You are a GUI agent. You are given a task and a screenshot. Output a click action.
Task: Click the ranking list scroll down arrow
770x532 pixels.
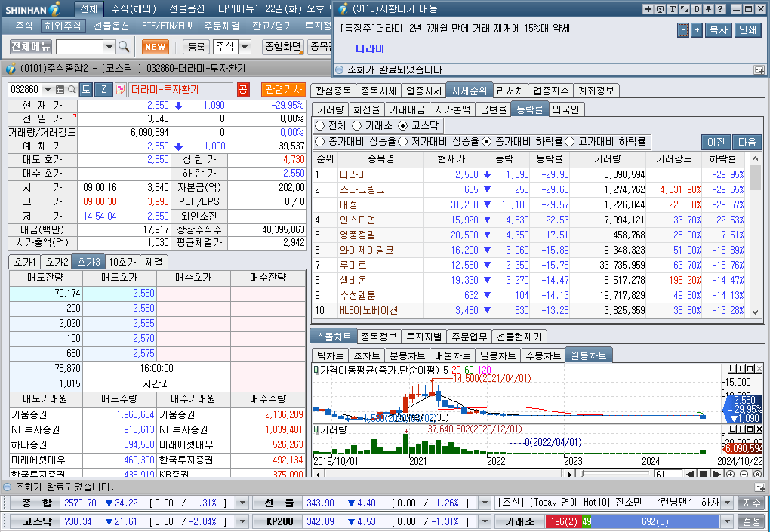coord(755,312)
